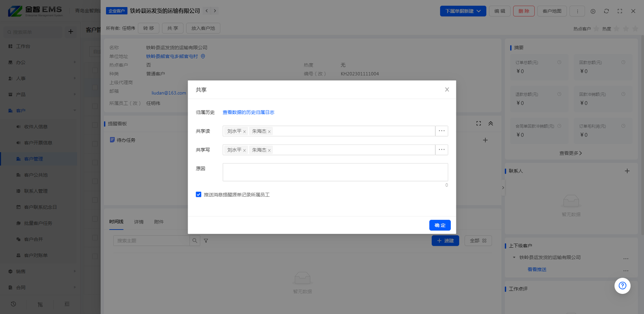This screenshot has width=644, height=314.
Task: Go to the previous customer record arrow
Action: pyautogui.click(x=207, y=11)
